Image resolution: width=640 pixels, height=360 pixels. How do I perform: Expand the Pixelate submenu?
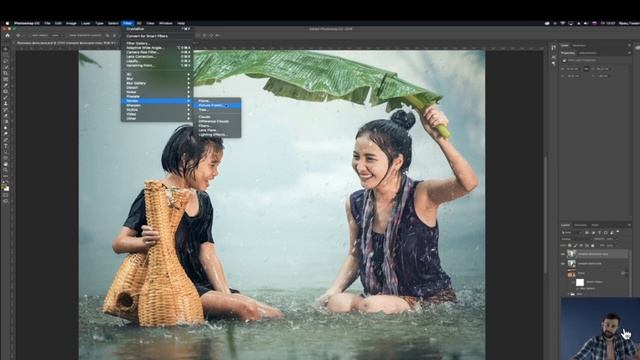(x=157, y=96)
